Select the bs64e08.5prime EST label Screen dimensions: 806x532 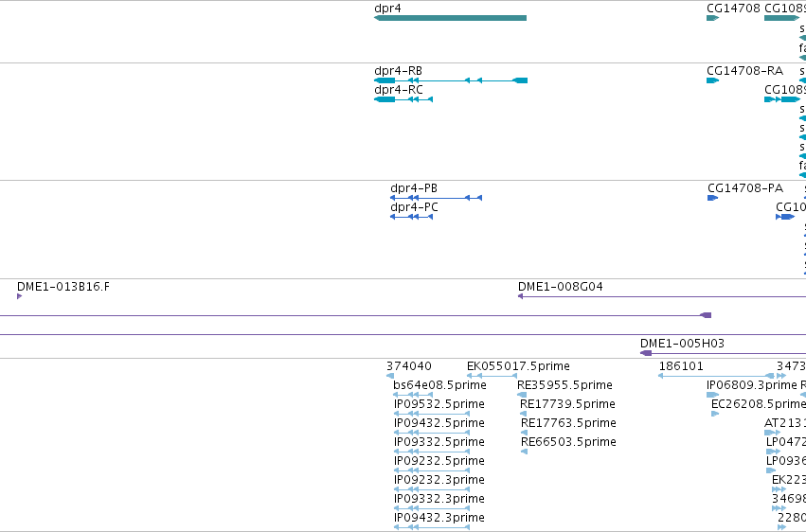pyautogui.click(x=439, y=385)
